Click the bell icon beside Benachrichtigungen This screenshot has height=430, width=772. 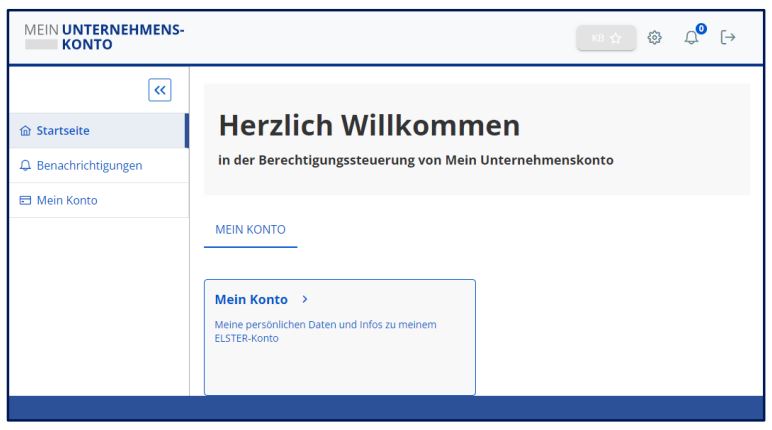(x=25, y=165)
